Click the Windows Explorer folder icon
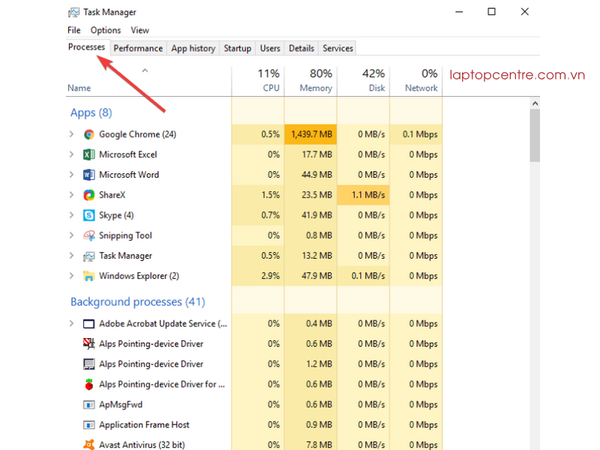This screenshot has width=600, height=450. pos(89,276)
